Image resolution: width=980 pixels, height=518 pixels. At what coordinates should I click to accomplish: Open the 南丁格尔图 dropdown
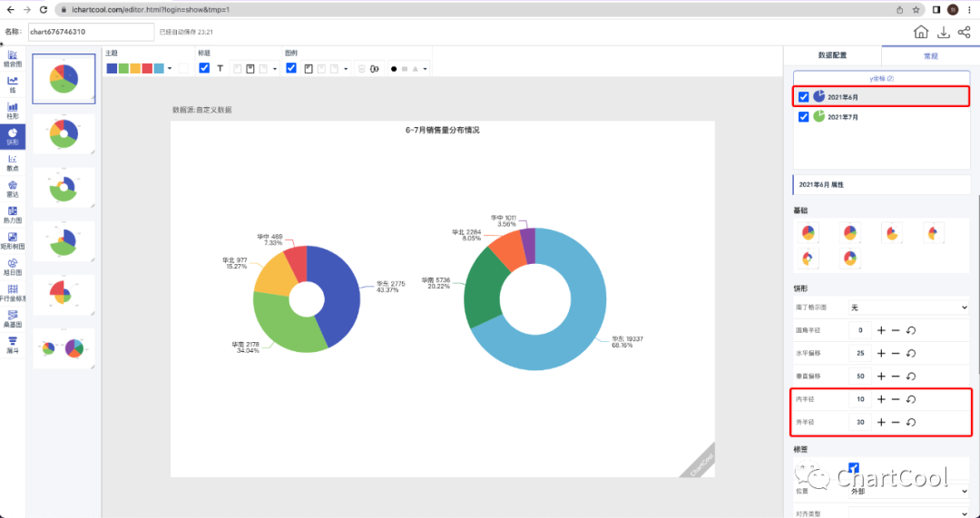click(x=908, y=308)
